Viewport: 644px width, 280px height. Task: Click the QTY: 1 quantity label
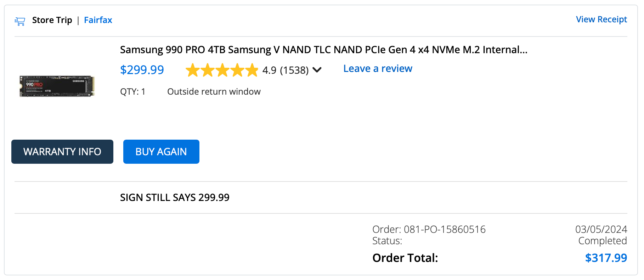pos(132,92)
